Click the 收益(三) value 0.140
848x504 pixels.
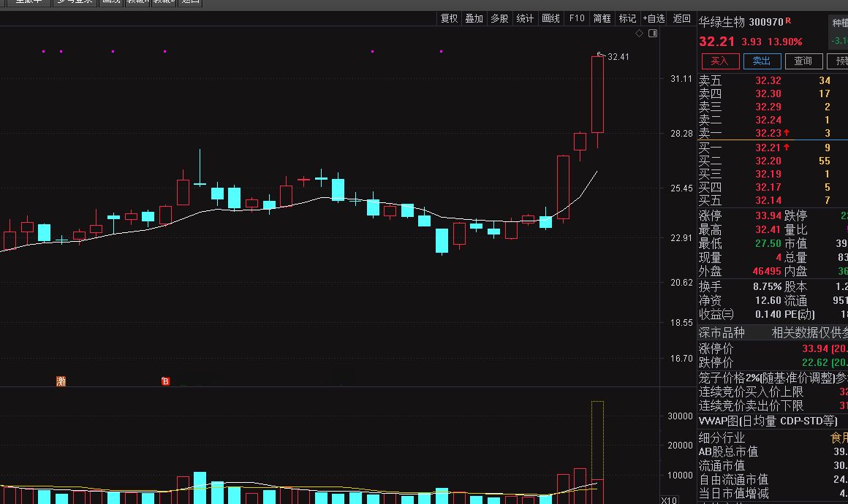coord(768,314)
